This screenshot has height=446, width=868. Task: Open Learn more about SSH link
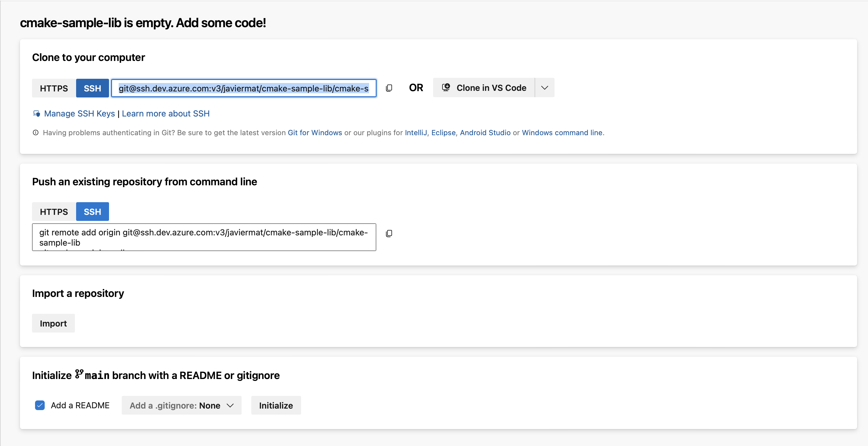pyautogui.click(x=166, y=114)
